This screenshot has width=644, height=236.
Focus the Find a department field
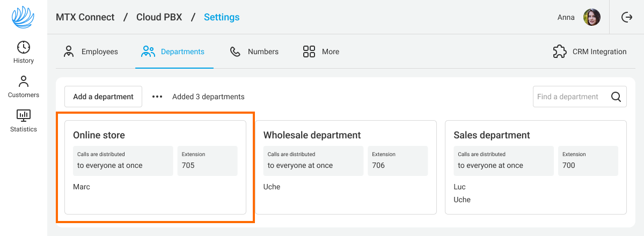coord(570,97)
